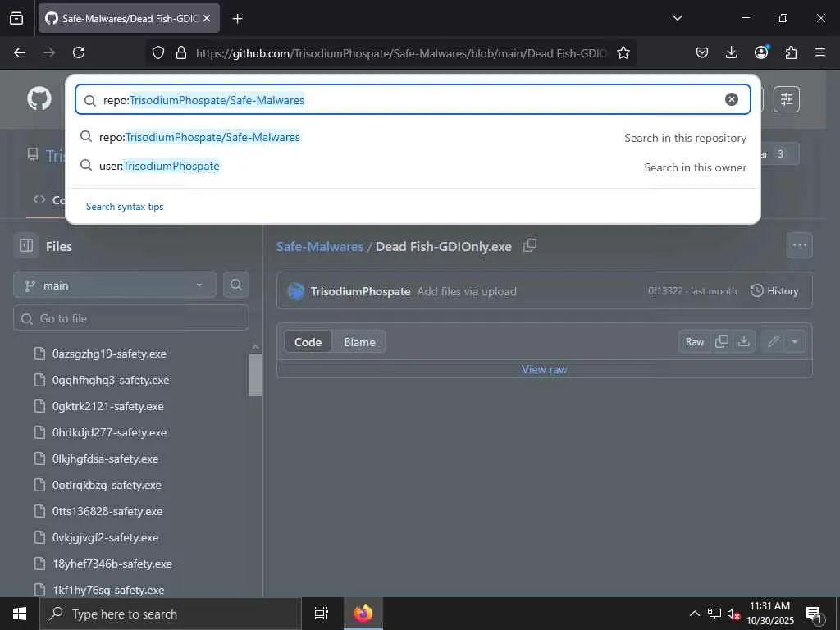Click the commit hash 0f13322

(665, 291)
